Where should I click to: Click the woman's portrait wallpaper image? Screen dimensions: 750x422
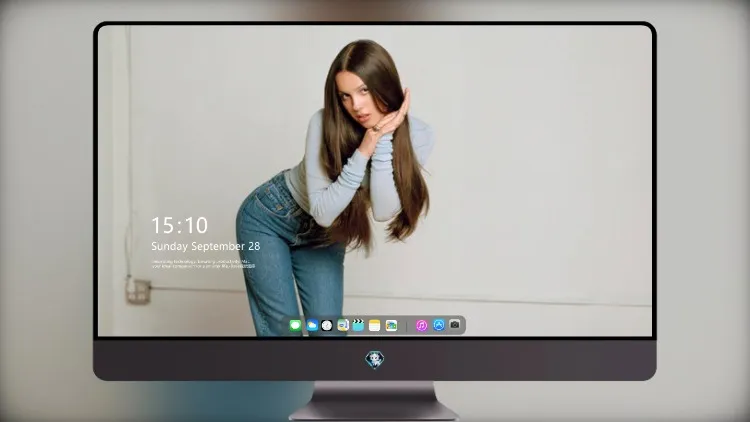click(335, 187)
